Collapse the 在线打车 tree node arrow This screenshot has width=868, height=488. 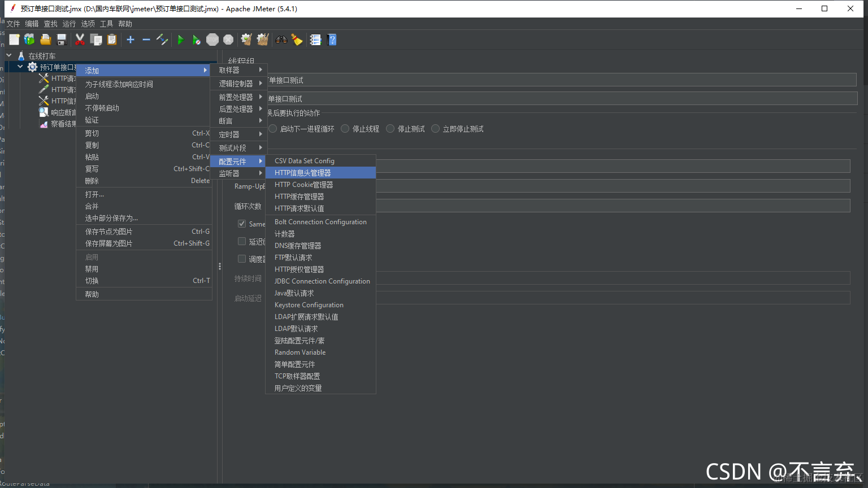tap(9, 55)
